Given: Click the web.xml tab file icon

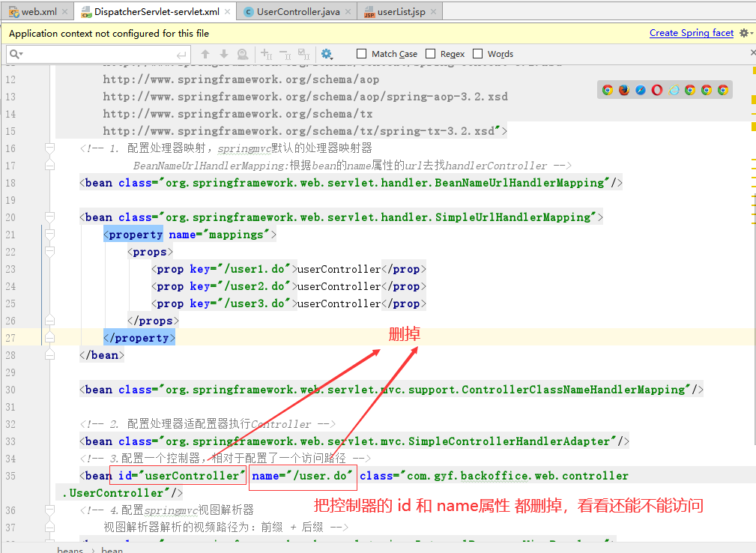Looking at the screenshot, I should [x=14, y=12].
